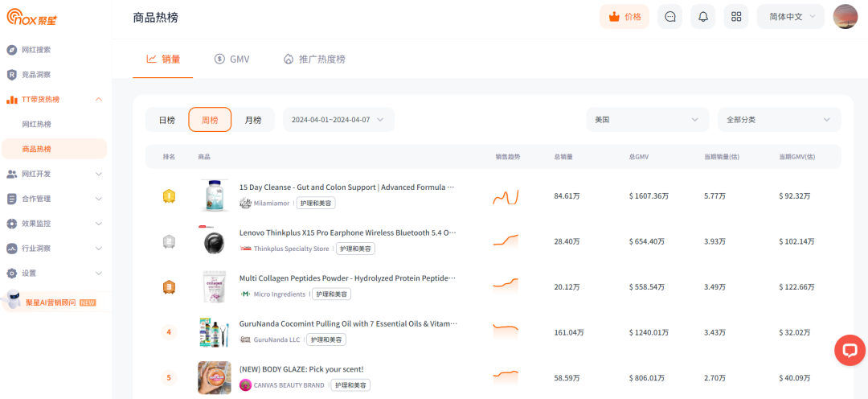Switch to the GMV tab
The image size is (868, 399).
(232, 59)
